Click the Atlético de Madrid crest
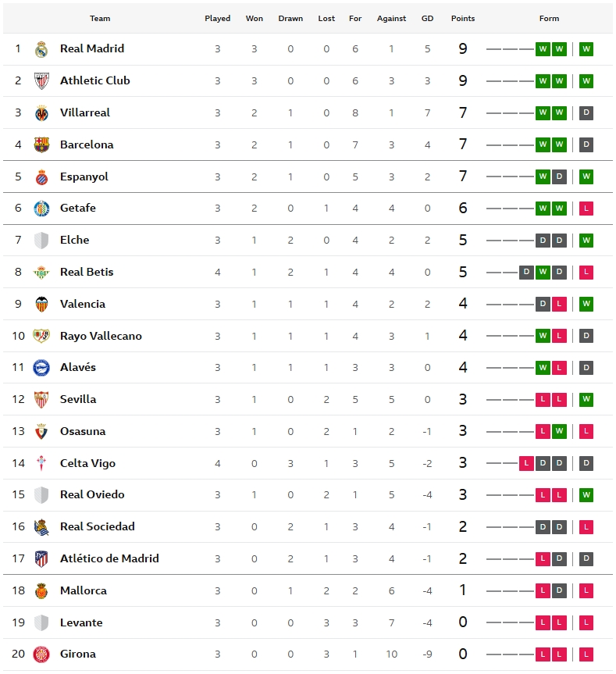This screenshot has width=616, height=674. coord(41,559)
